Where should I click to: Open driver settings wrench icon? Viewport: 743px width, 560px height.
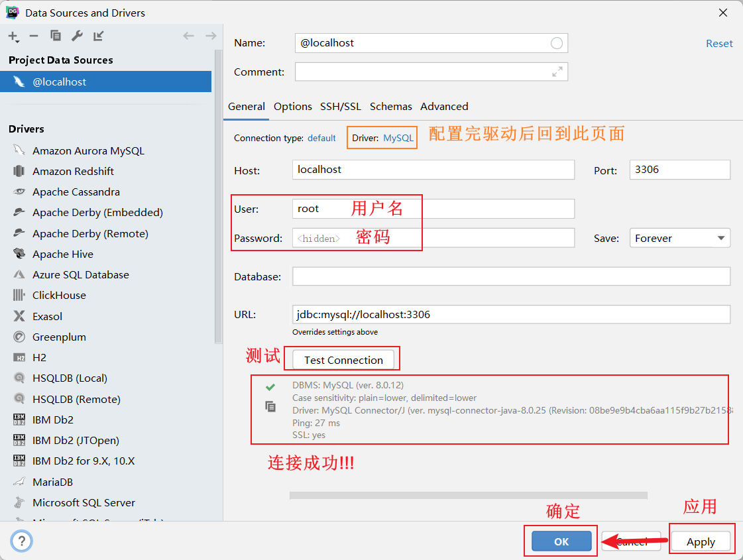coord(77,36)
